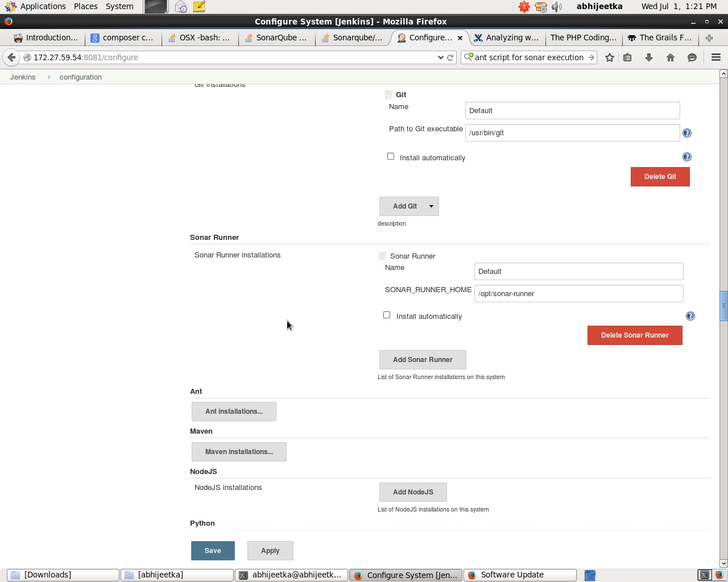Click the Sonar Runner entry drag handle
The width and height of the screenshot is (728, 582).
383,256
